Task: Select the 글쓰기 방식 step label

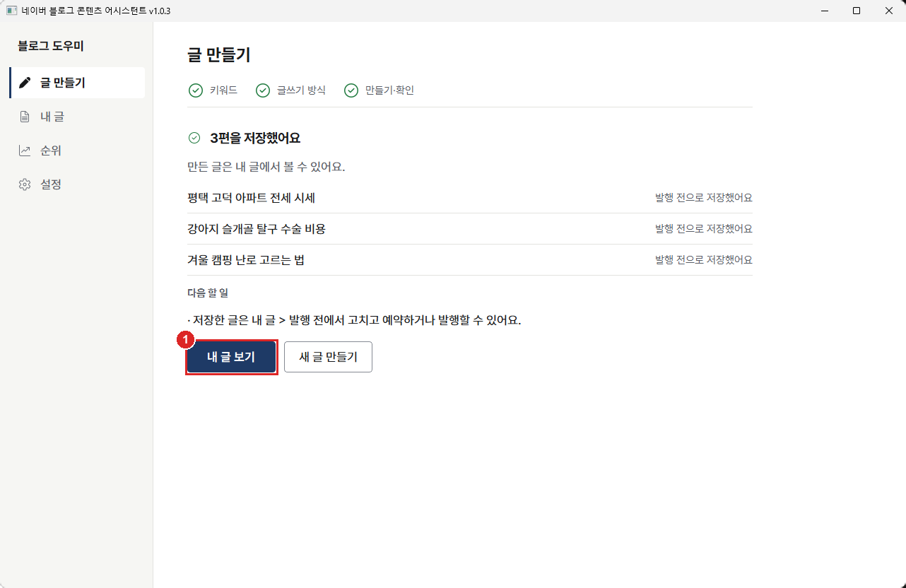Action: (301, 90)
